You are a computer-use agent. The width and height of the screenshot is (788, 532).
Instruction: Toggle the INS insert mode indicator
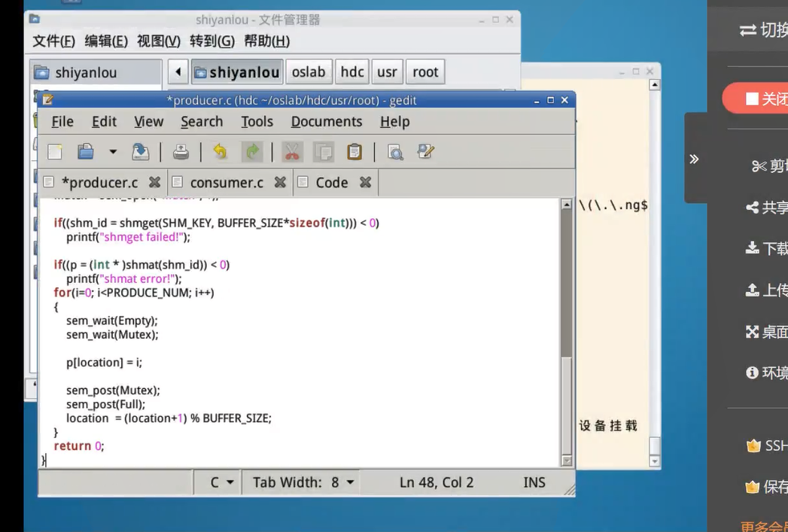coord(534,482)
